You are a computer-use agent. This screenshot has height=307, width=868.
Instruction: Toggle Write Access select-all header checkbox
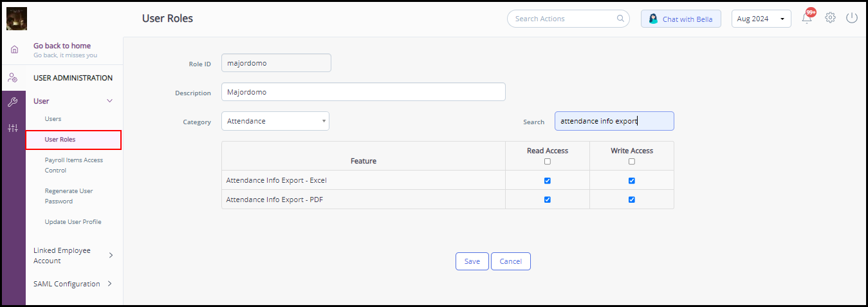click(x=632, y=162)
